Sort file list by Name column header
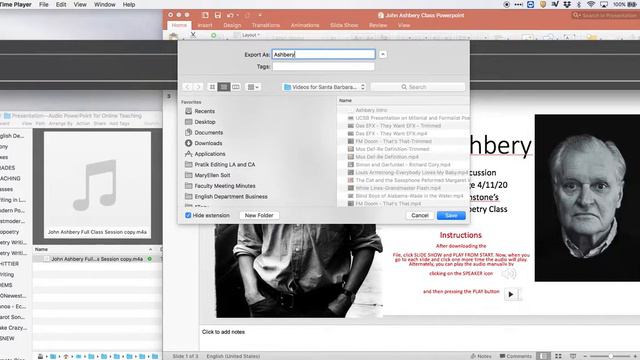The image size is (640, 360). (x=345, y=100)
